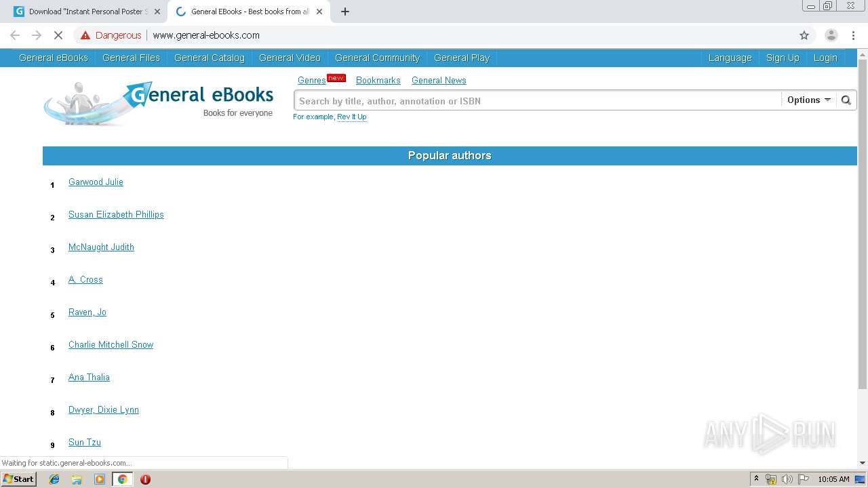Open General Catalog in the top navigation
The image size is (868, 488).
[x=209, y=58]
